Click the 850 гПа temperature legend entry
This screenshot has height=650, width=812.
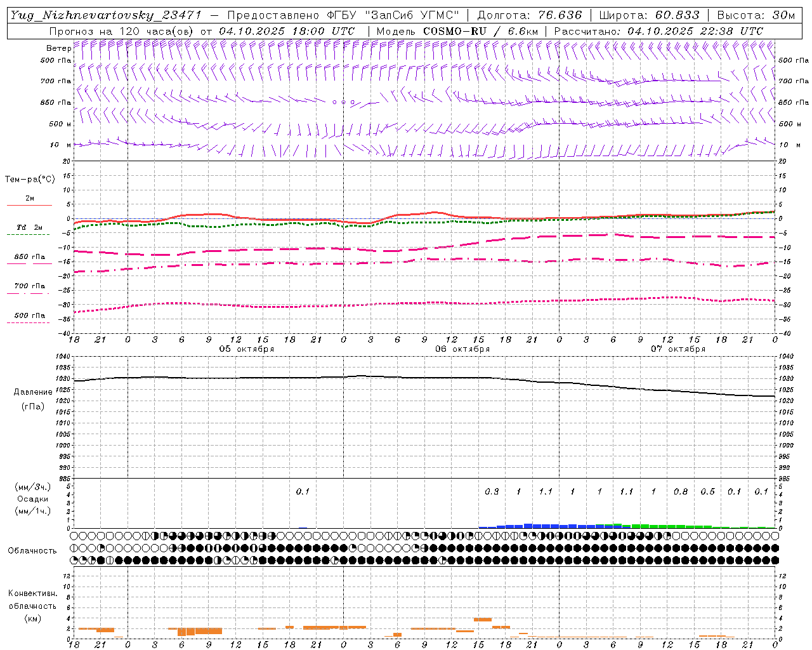pyautogui.click(x=30, y=257)
